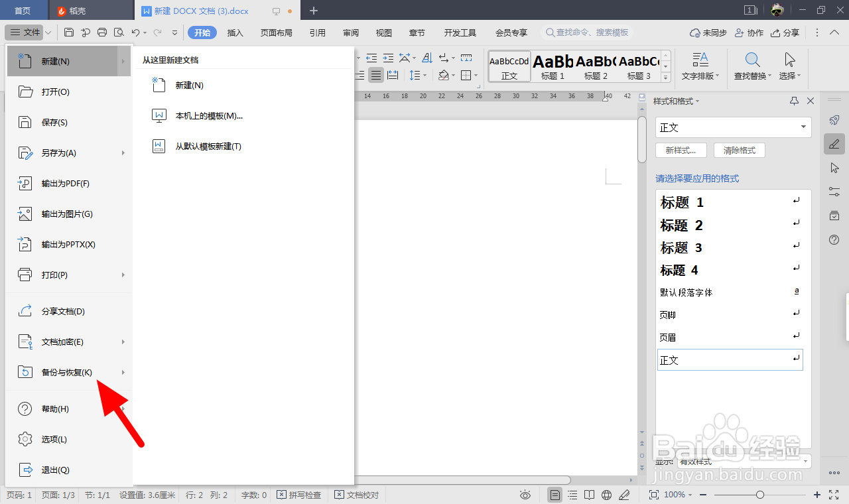
Task: Click the Undo arrow icon
Action: pos(135,32)
